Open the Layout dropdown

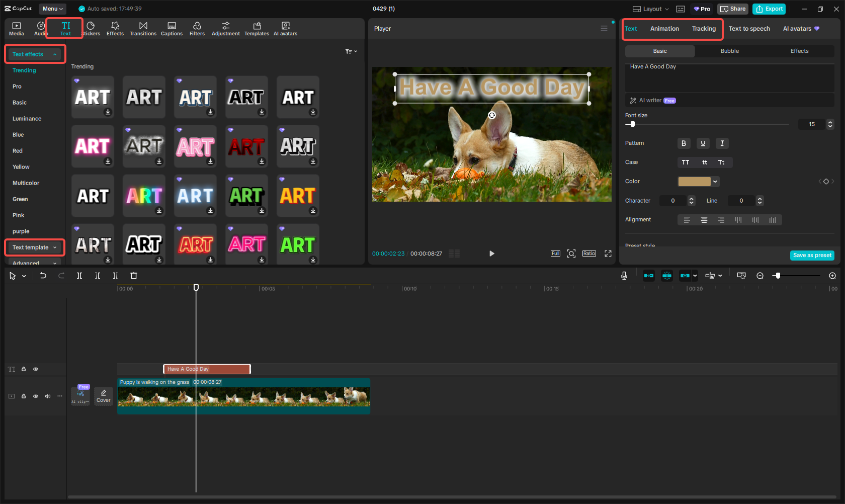[x=651, y=9]
